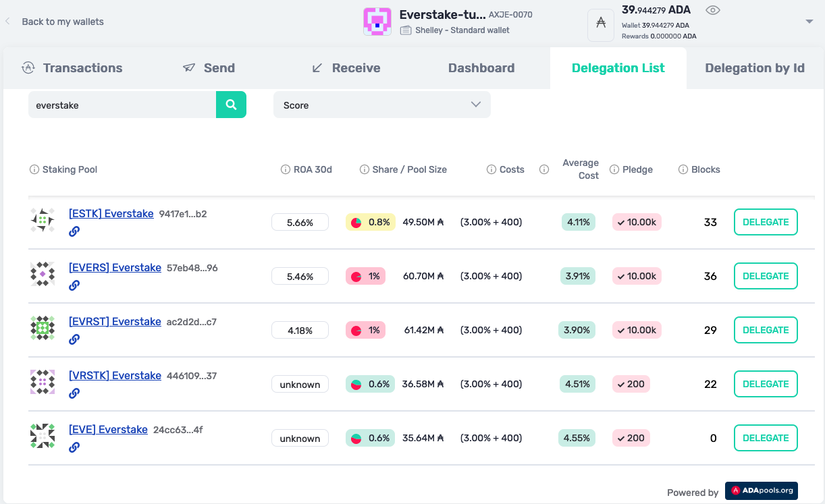Click the pool ID 9417e1...b2

click(183, 215)
